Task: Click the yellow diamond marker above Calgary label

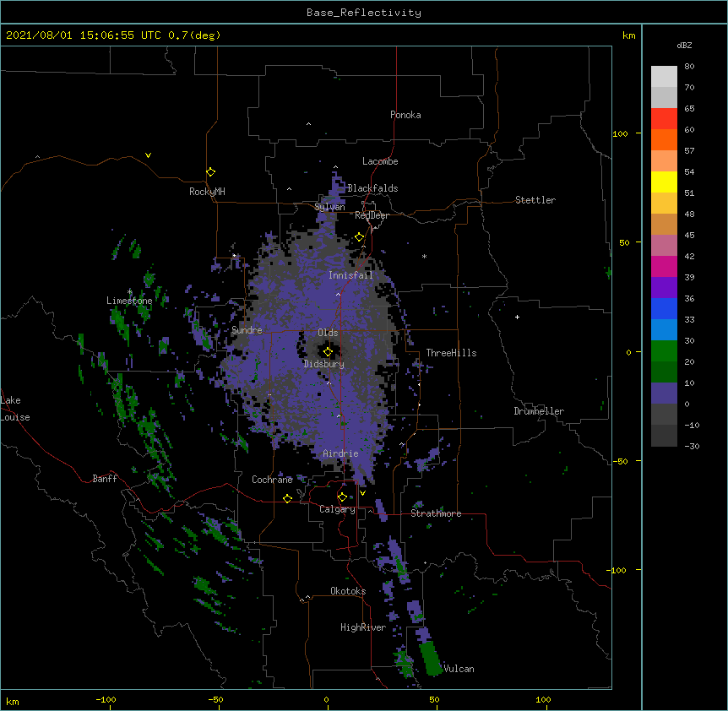Action: point(342,497)
